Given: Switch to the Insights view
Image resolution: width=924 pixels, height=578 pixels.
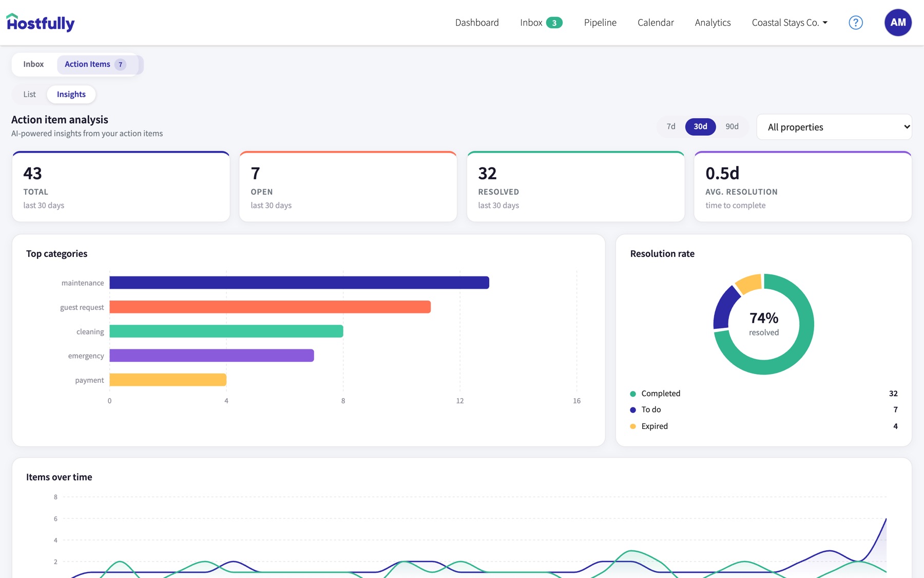Looking at the screenshot, I should pyautogui.click(x=71, y=95).
